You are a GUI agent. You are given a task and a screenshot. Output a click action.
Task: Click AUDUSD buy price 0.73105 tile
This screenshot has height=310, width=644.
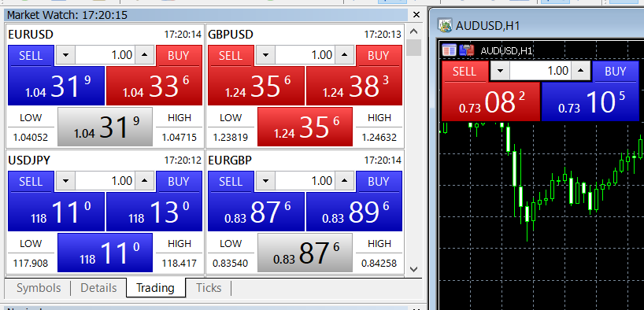[x=590, y=101]
